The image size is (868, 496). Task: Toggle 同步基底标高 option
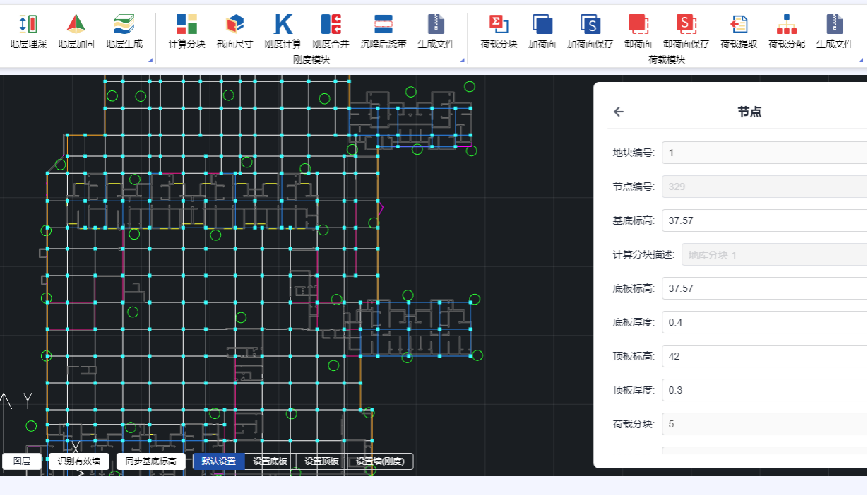pyautogui.click(x=150, y=461)
